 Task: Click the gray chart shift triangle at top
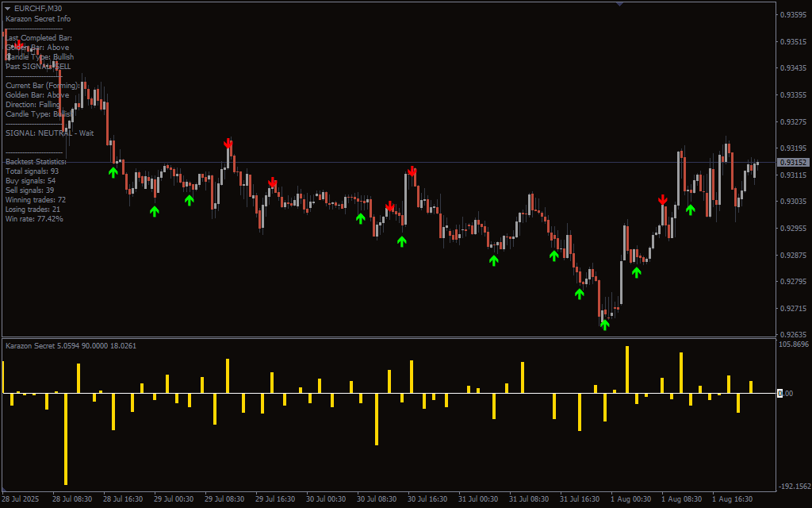coord(619,4)
